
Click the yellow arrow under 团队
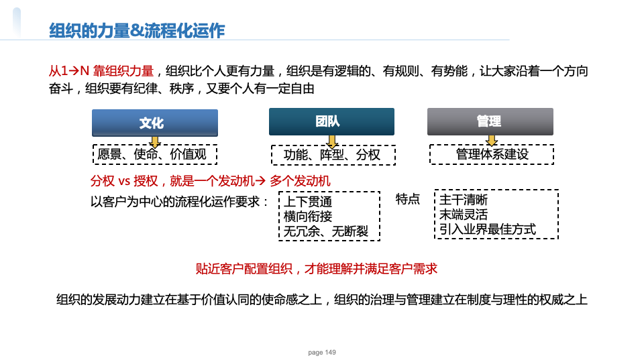[x=332, y=142]
